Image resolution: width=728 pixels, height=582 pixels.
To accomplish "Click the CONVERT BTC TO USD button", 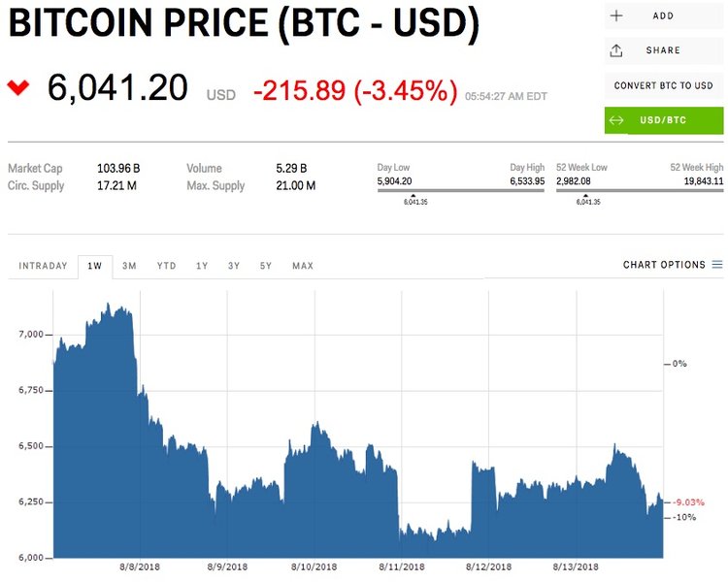I will 664,85.
